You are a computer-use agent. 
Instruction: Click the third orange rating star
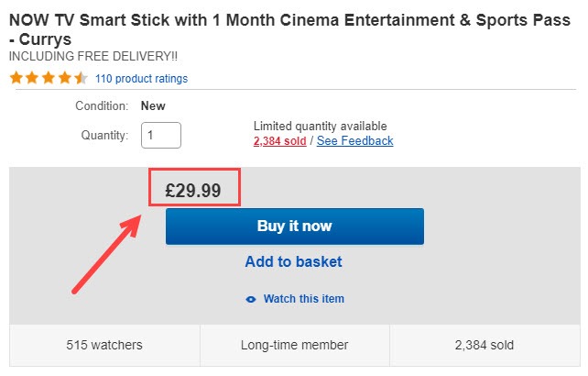click(x=49, y=78)
